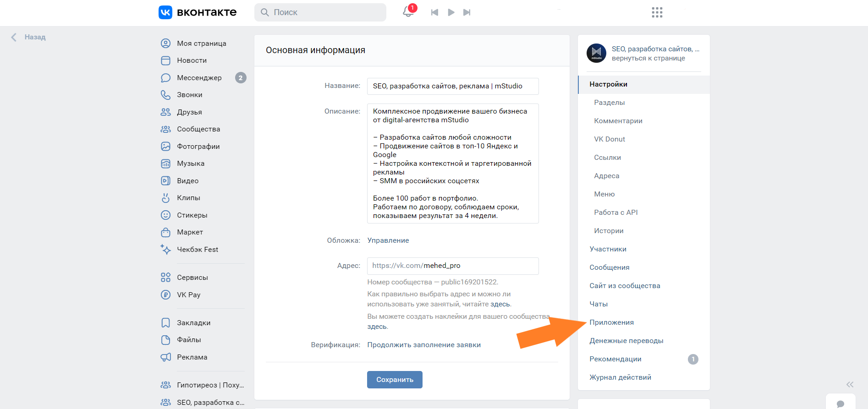Image resolution: width=868 pixels, height=409 pixels.
Task: Open Сообщества groups icon
Action: point(165,129)
